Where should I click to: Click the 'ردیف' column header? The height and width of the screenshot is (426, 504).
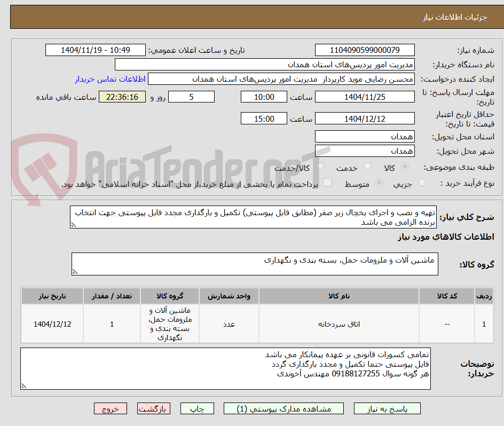click(484, 296)
